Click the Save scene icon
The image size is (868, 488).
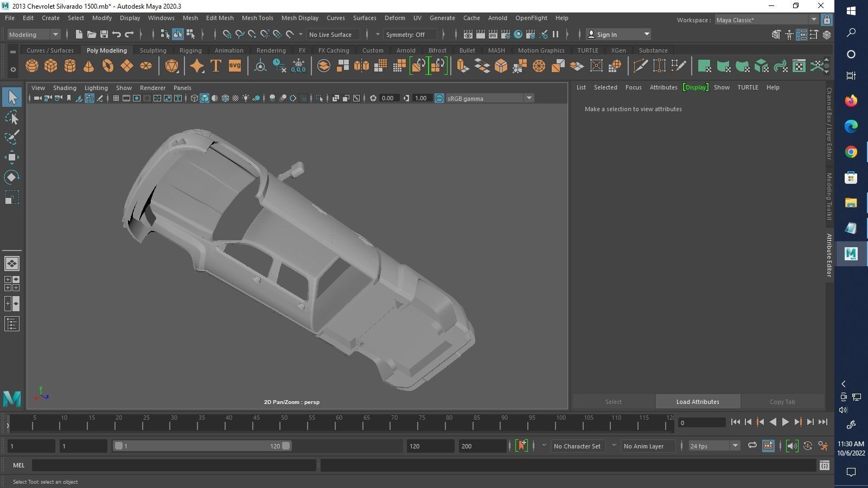click(104, 34)
